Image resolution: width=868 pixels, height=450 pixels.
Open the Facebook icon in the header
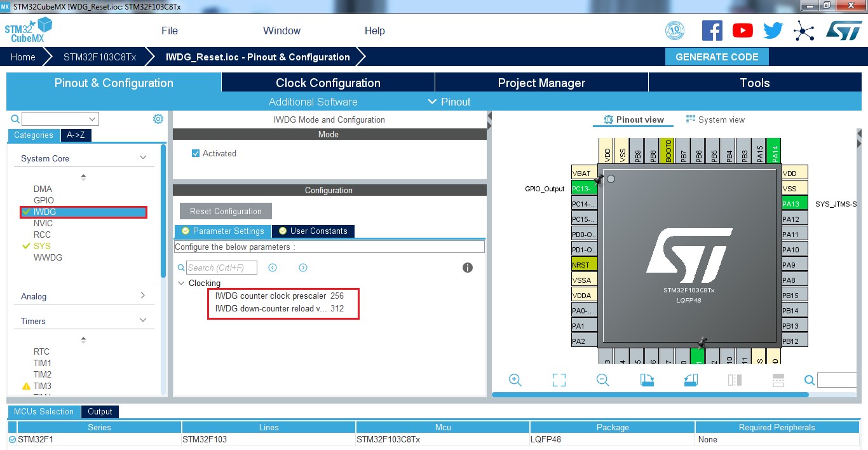(712, 31)
